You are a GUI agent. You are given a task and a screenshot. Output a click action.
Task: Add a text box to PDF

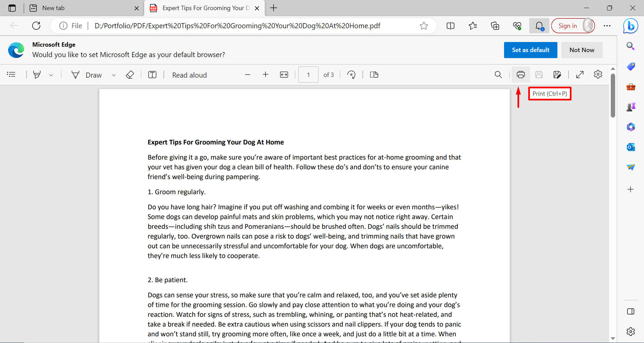coord(152,75)
